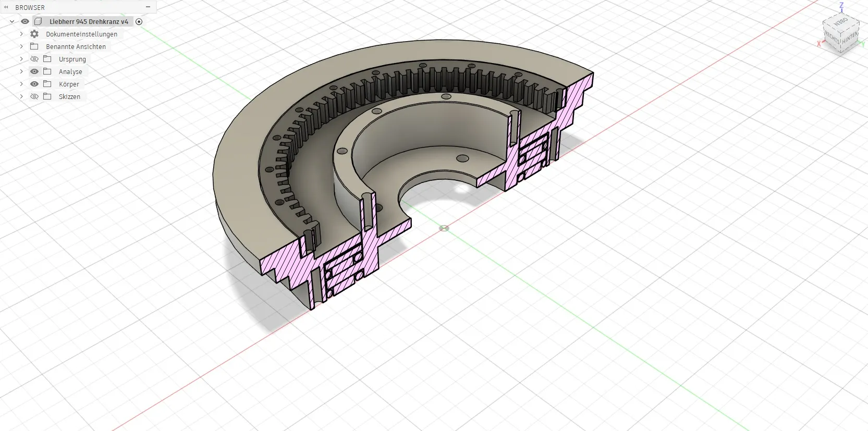The height and width of the screenshot is (431, 868).
Task: Collapse the BROWSER panel with double-arrow icon
Action: 6,7
